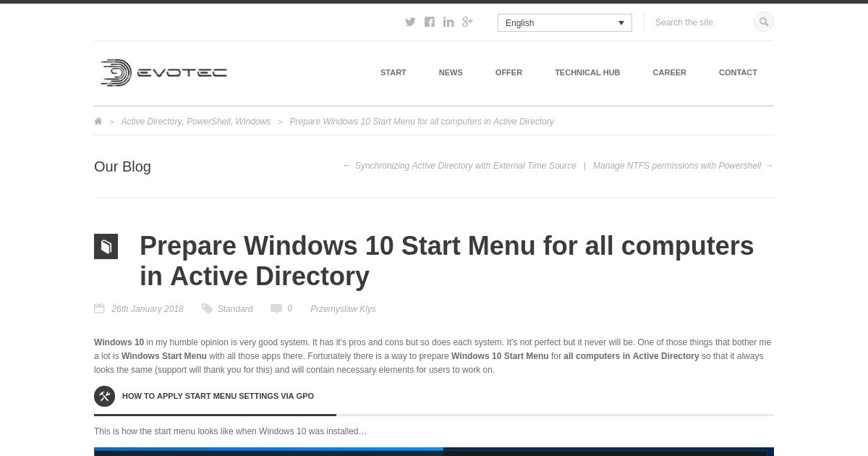Click the comment count 0

[x=290, y=308]
